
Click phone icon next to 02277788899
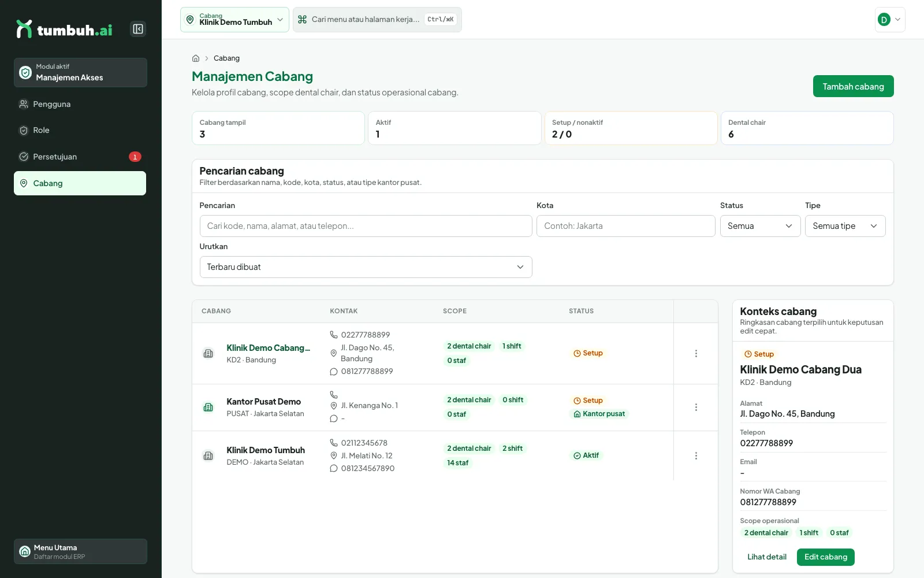334,335
